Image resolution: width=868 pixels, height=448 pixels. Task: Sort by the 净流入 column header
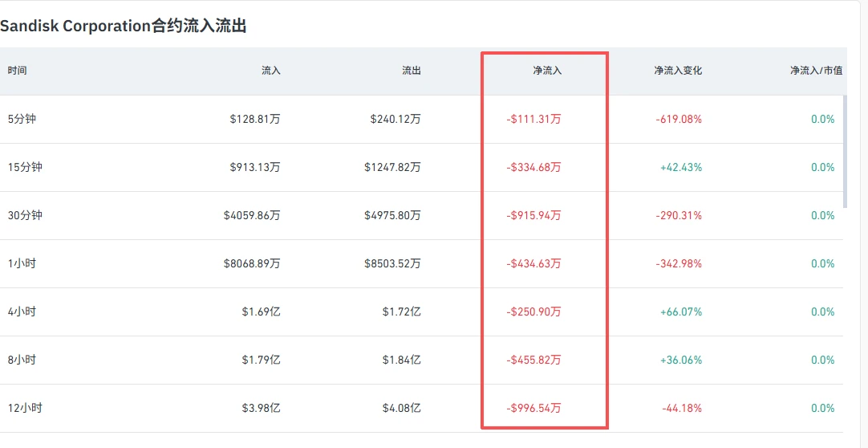pos(547,71)
